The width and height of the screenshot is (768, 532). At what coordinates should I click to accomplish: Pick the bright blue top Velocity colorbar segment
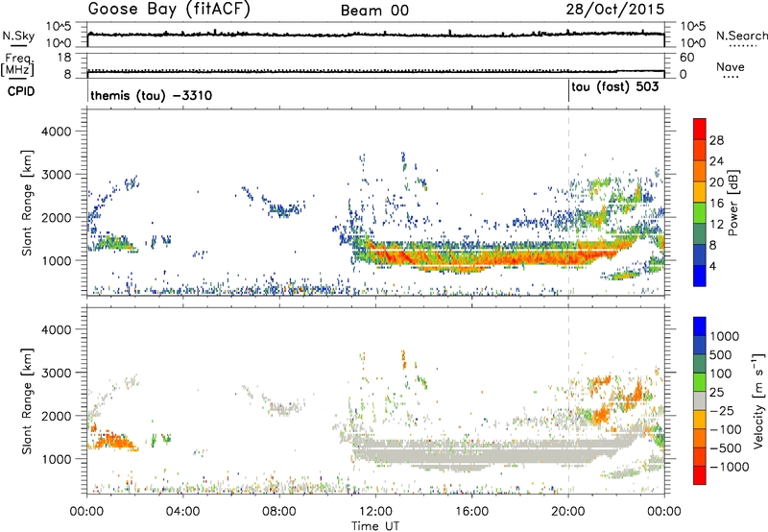coord(700,326)
